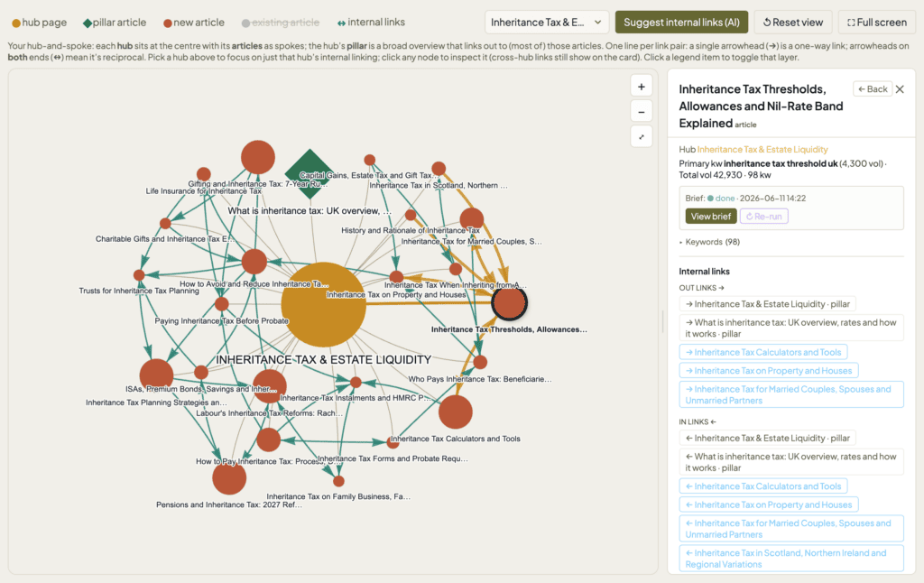924x583 pixels.
Task: Select Inheritance Tax Forms and Probate node
Action: click(393, 441)
